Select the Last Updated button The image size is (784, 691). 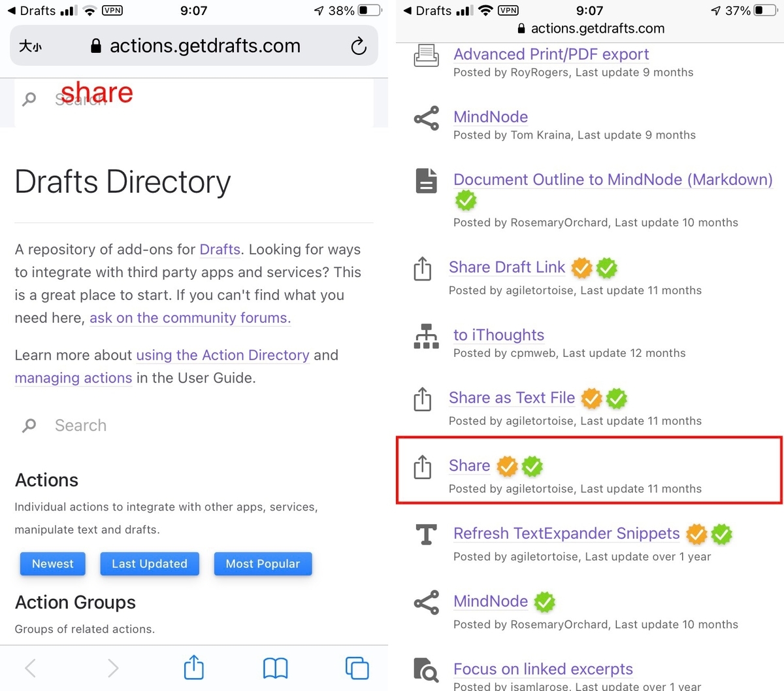pyautogui.click(x=150, y=564)
